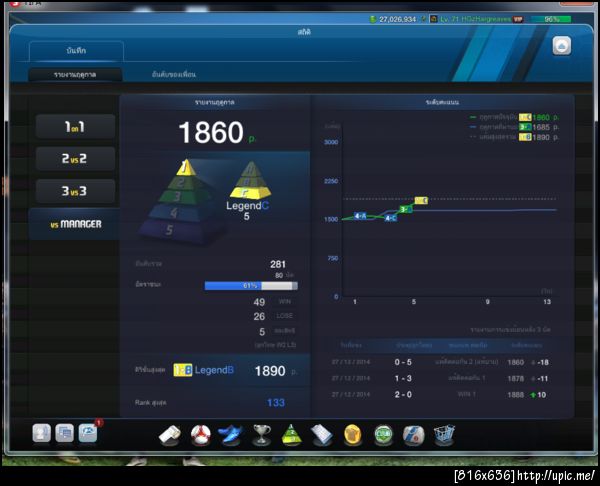The width and height of the screenshot is (600, 486).
Task: Open the trophy cup icon
Action: coord(261,435)
